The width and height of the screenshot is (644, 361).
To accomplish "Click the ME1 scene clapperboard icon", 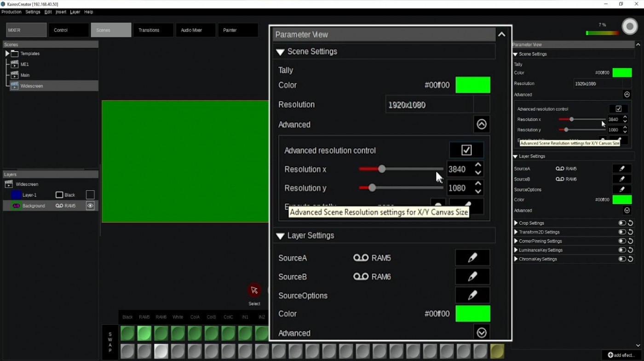I will (x=14, y=64).
